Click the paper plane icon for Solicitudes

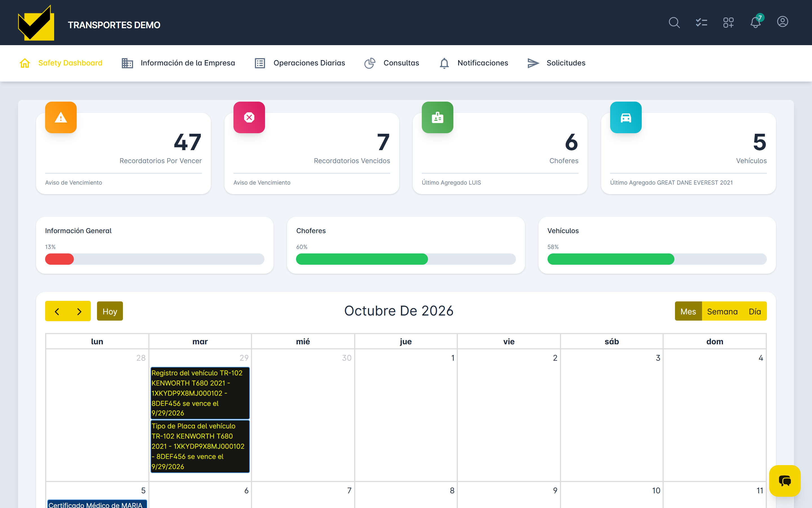click(533, 63)
